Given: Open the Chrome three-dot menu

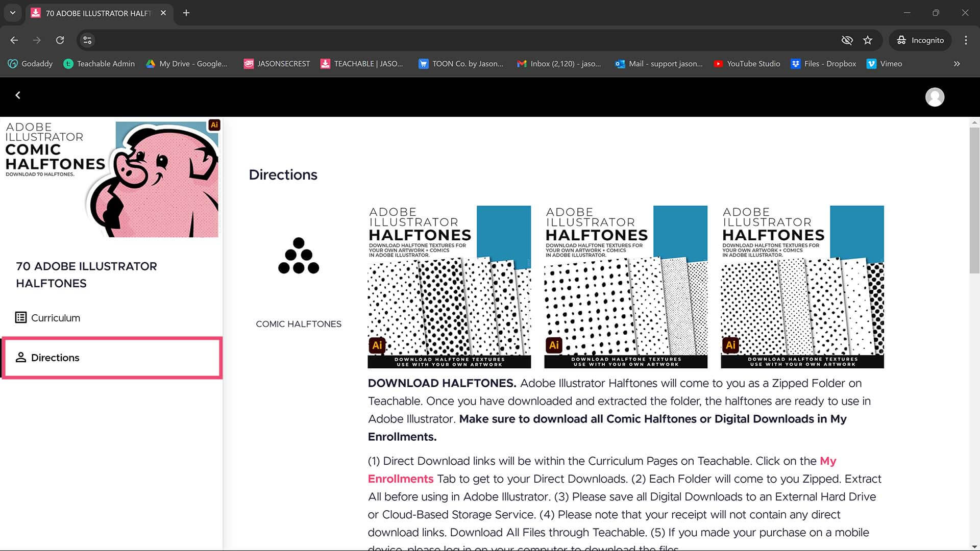Looking at the screenshot, I should [966, 40].
